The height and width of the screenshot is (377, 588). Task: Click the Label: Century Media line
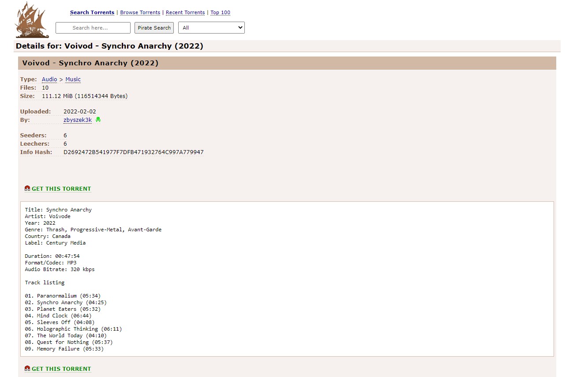(55, 243)
